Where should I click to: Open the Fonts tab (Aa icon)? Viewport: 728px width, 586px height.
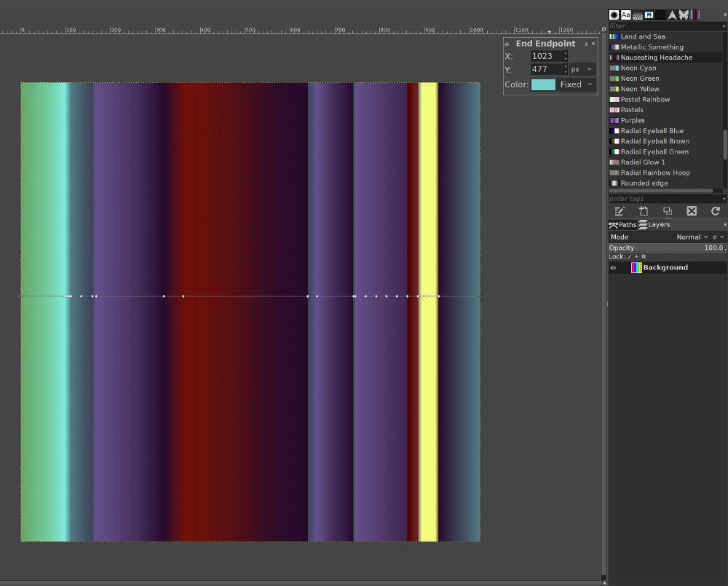tap(626, 15)
